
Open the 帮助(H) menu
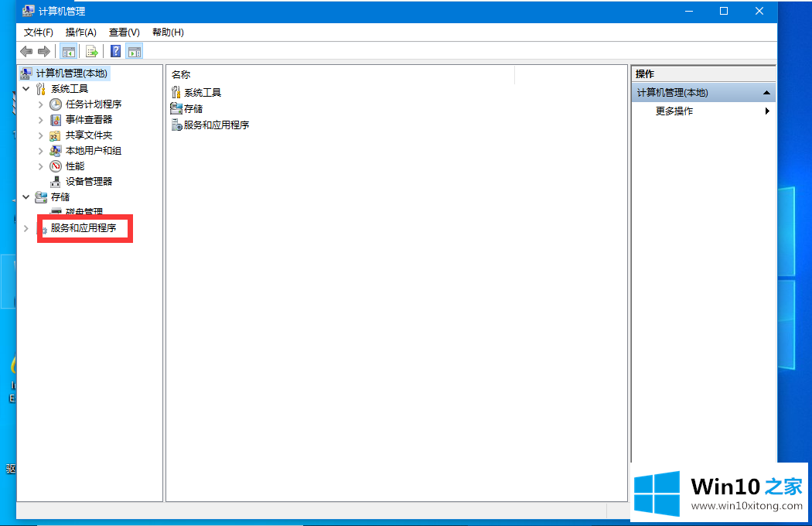click(168, 32)
